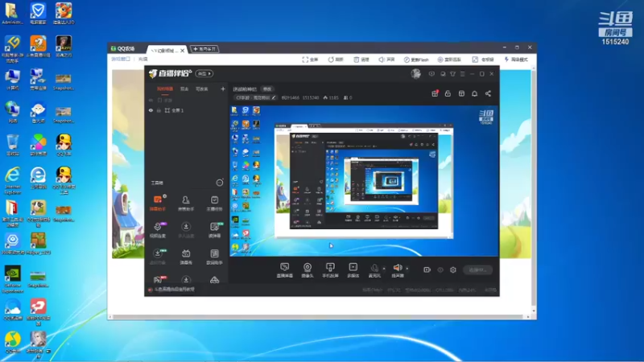Open the mode pill next to companion logo
Viewport: 644px width, 362px height.
(204, 74)
